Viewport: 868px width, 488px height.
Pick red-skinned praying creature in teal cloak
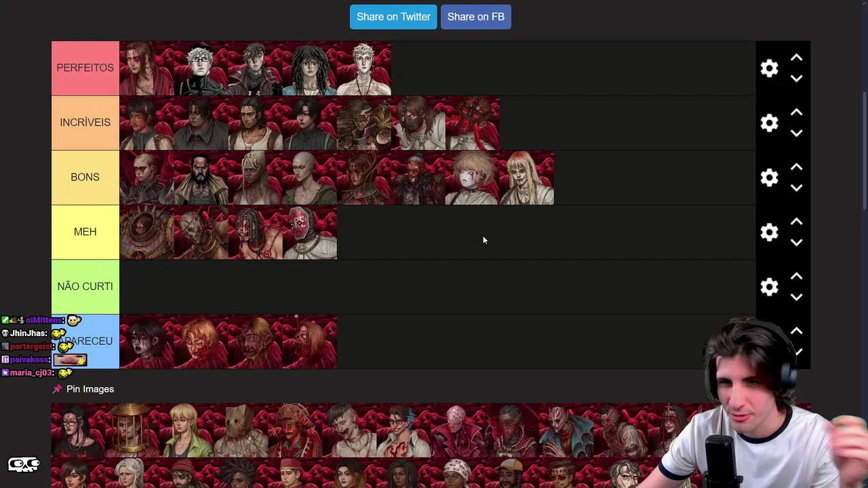point(566,430)
